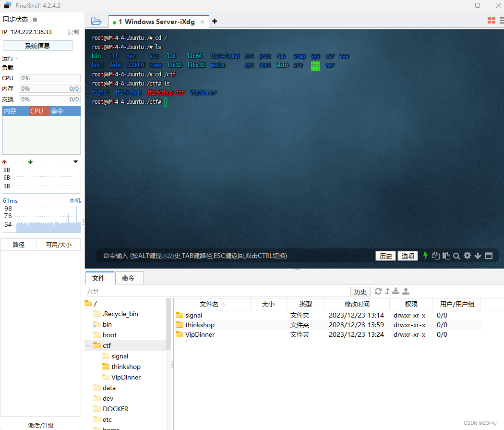Click the paste icon in terminal toolbar

point(446,256)
